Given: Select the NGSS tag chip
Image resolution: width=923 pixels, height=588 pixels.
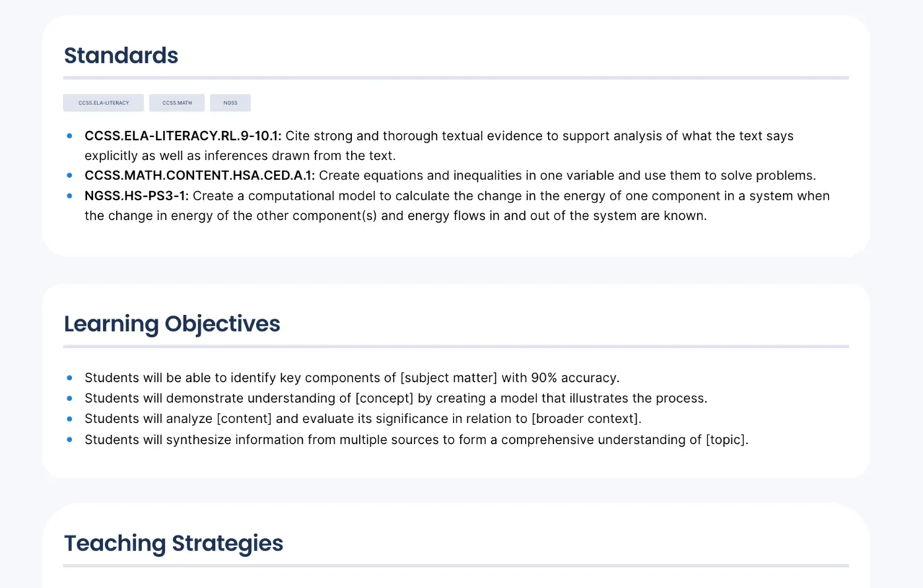Looking at the screenshot, I should pos(230,103).
